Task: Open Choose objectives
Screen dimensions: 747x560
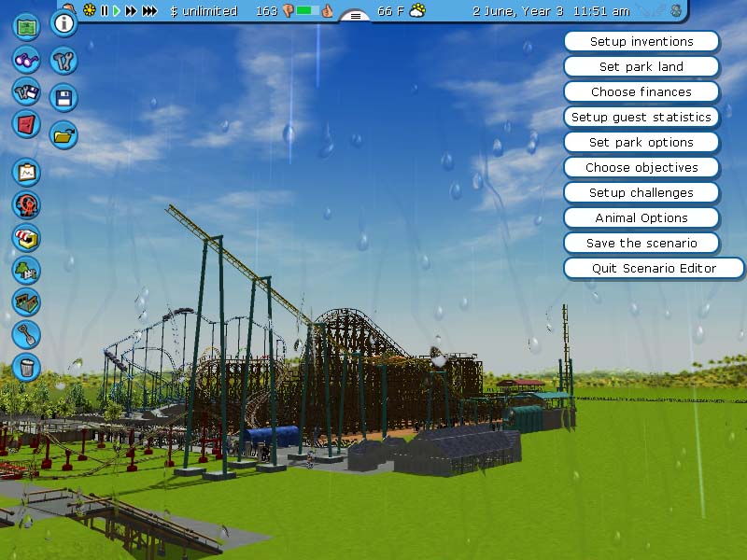Action: 641,168
